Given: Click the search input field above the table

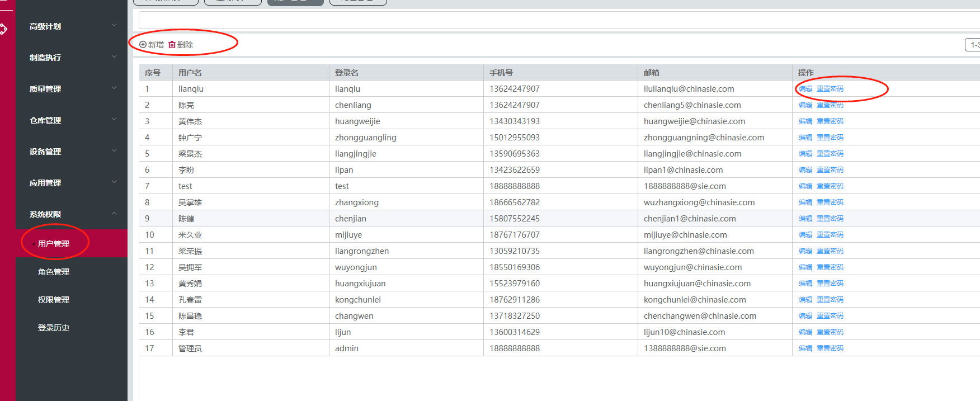Looking at the screenshot, I should coord(559,20).
